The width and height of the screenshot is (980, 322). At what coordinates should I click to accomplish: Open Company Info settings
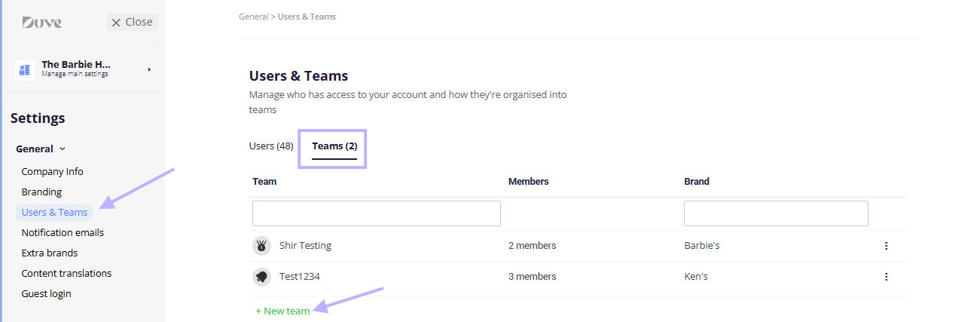tap(53, 172)
